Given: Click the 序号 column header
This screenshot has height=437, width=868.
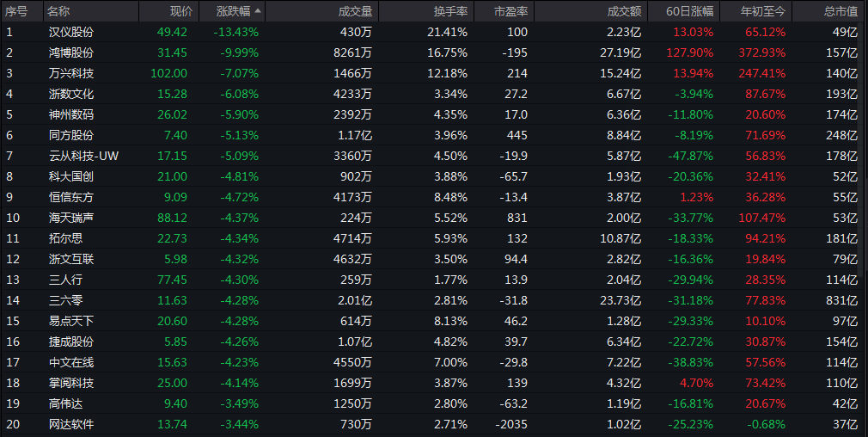Looking at the screenshot, I should 22,11.
